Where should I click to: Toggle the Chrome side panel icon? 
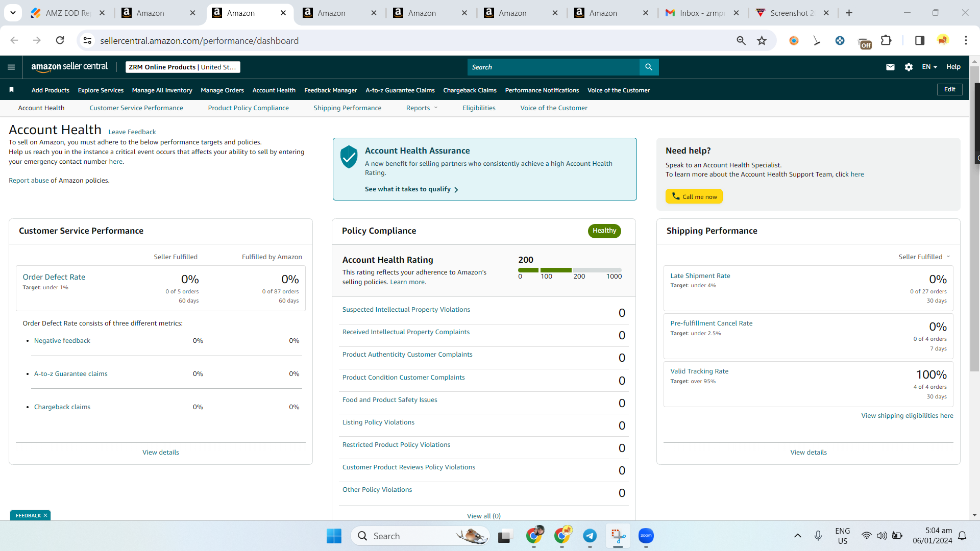919,40
